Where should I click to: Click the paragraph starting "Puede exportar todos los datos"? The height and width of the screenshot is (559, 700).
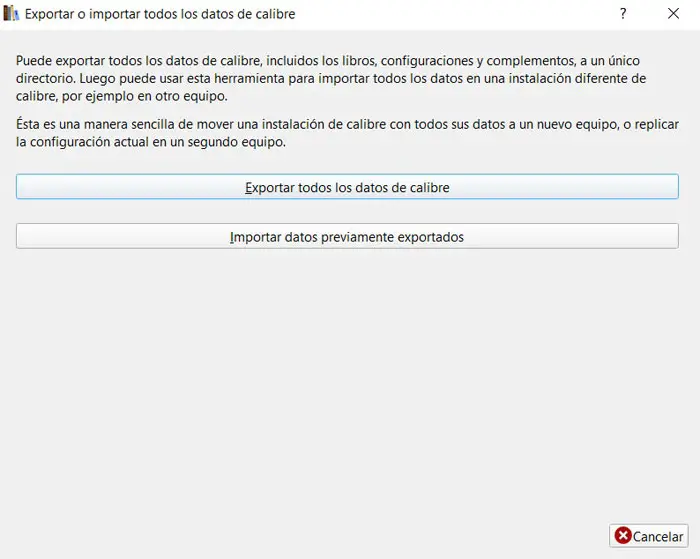point(331,78)
